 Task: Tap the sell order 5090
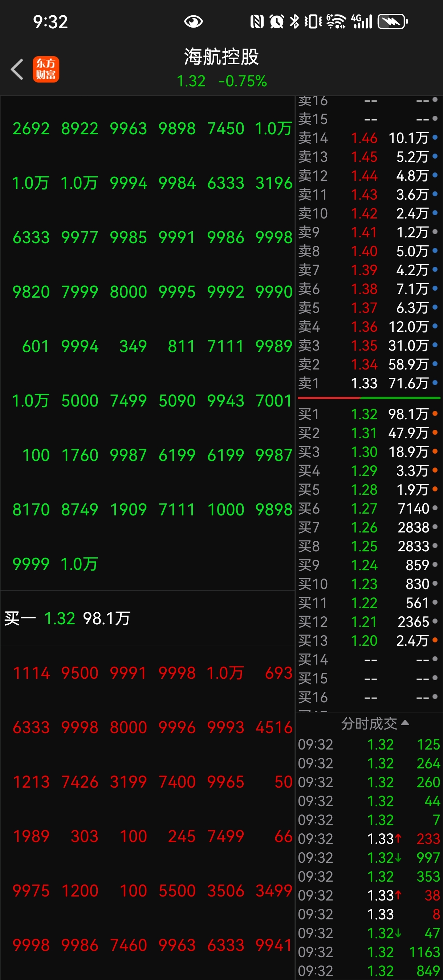(x=177, y=401)
